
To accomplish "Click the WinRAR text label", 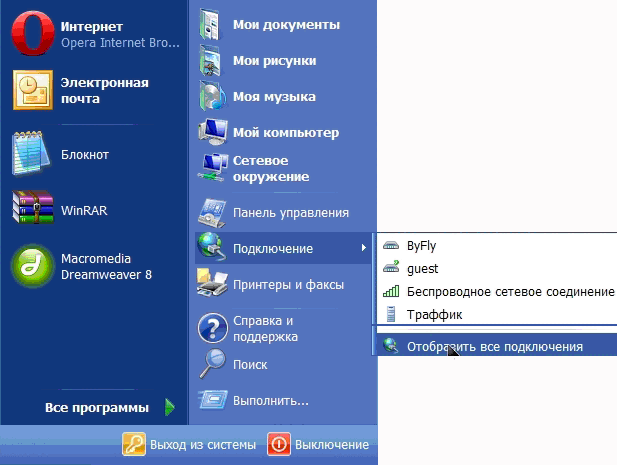I will [84, 210].
